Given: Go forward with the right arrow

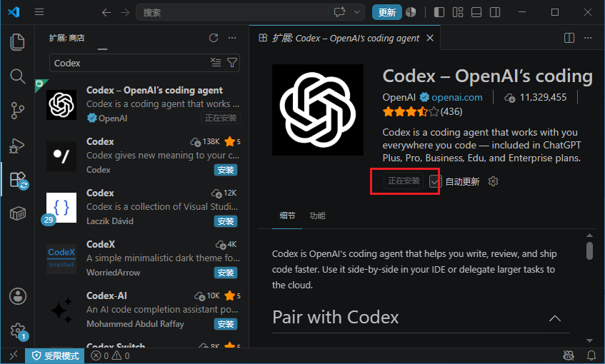Looking at the screenshot, I should coord(124,13).
